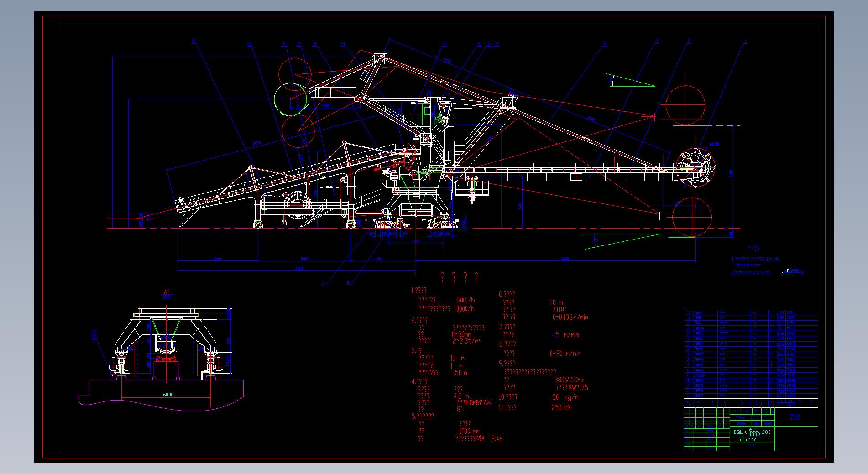Select the DQLK model name in title block
Screen dimensions: 868x474
pyautogui.click(x=740, y=432)
